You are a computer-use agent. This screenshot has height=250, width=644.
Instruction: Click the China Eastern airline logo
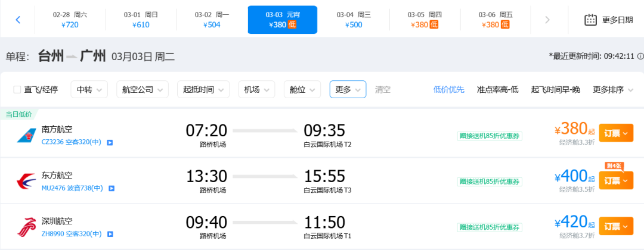(26, 182)
